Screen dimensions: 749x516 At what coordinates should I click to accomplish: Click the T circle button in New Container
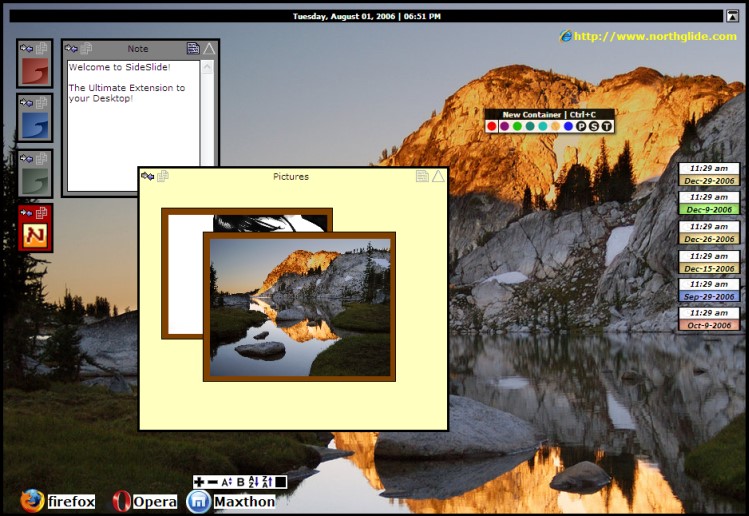click(606, 126)
